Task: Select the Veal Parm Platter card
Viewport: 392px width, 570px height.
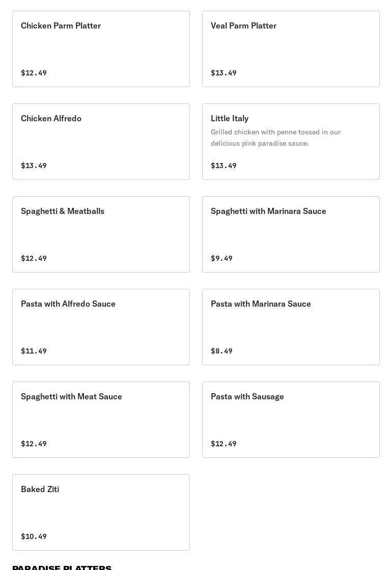Action: click(291, 49)
